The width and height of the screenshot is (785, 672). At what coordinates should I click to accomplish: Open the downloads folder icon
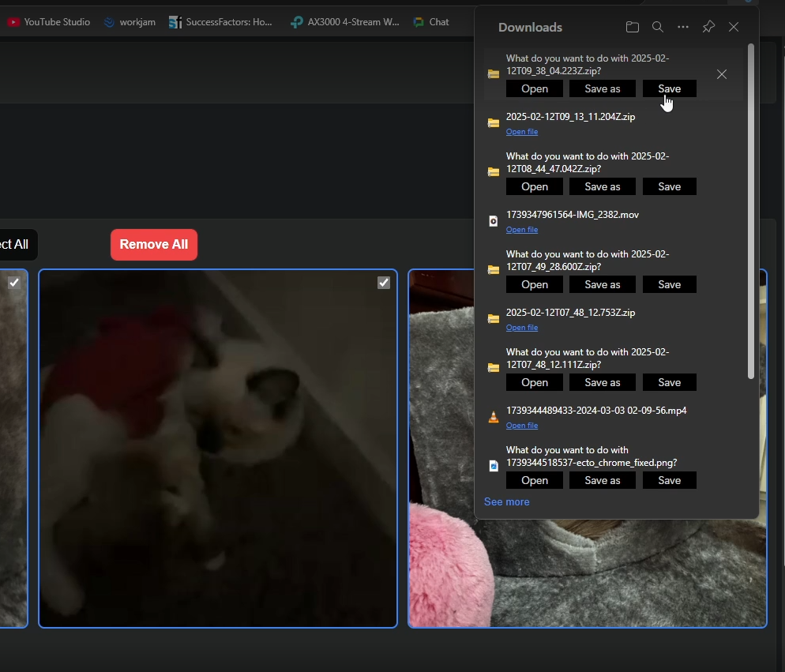coord(632,27)
